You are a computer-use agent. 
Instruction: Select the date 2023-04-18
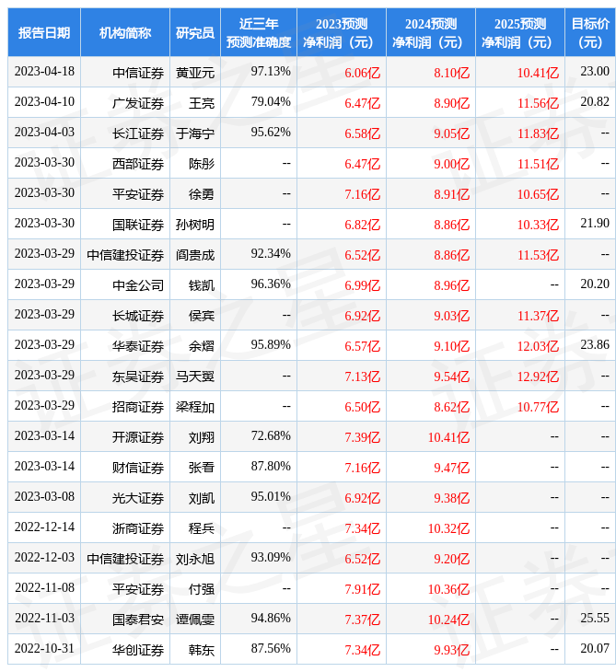point(44,72)
